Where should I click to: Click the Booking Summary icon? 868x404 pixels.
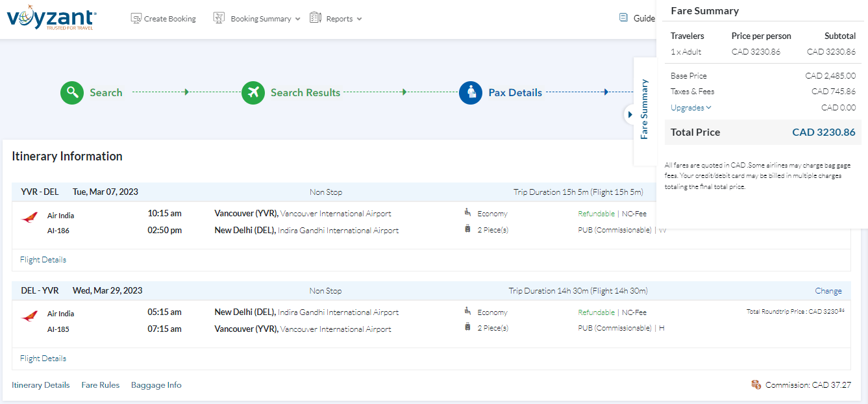coord(219,18)
